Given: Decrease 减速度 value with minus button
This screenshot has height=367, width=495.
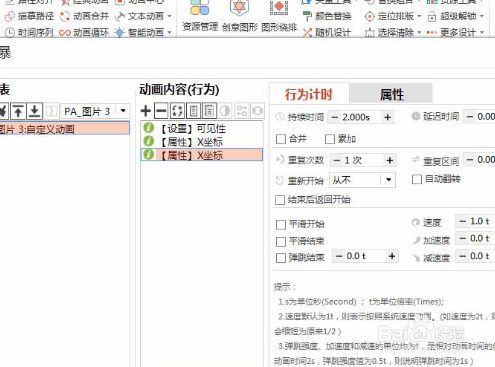Looking at the screenshot, I should tap(463, 256).
